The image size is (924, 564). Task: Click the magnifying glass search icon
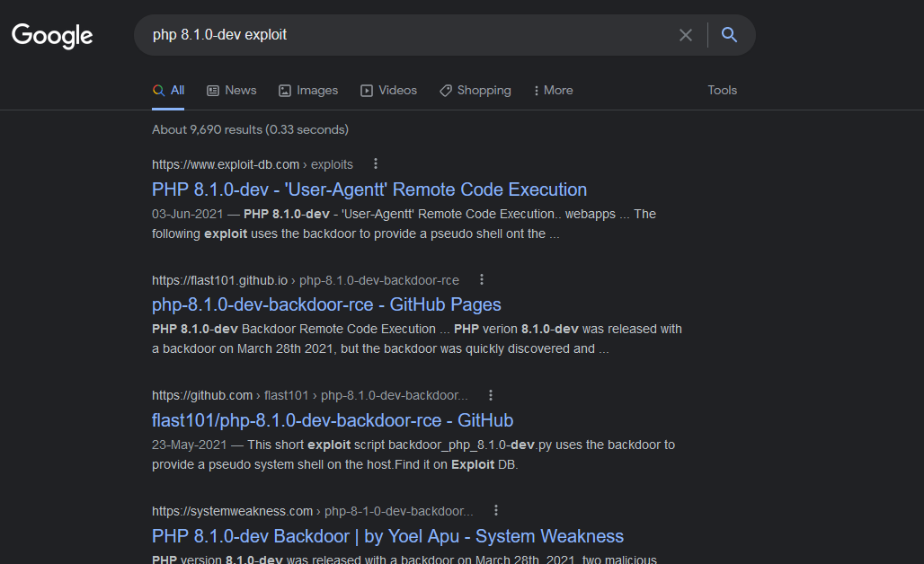729,35
